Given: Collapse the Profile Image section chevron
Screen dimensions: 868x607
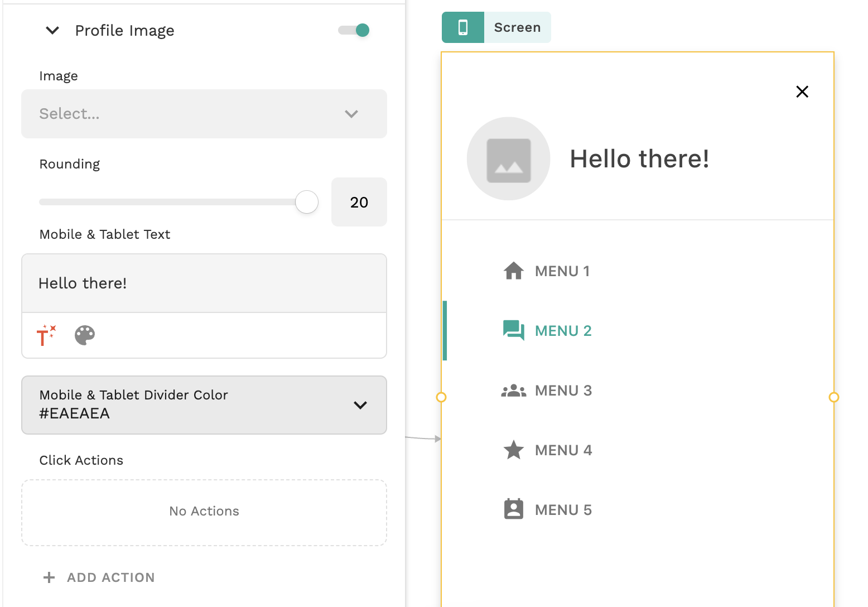Looking at the screenshot, I should [52, 30].
